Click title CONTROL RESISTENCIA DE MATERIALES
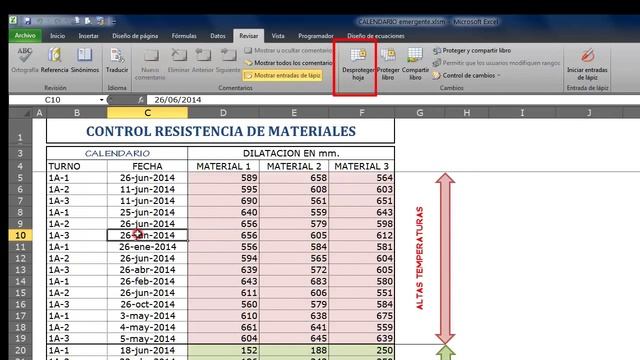The height and width of the screenshot is (360, 640). pyautogui.click(x=221, y=131)
